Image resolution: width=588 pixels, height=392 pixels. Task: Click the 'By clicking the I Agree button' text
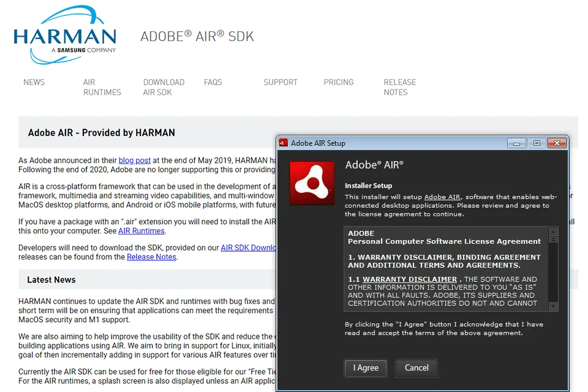444,328
